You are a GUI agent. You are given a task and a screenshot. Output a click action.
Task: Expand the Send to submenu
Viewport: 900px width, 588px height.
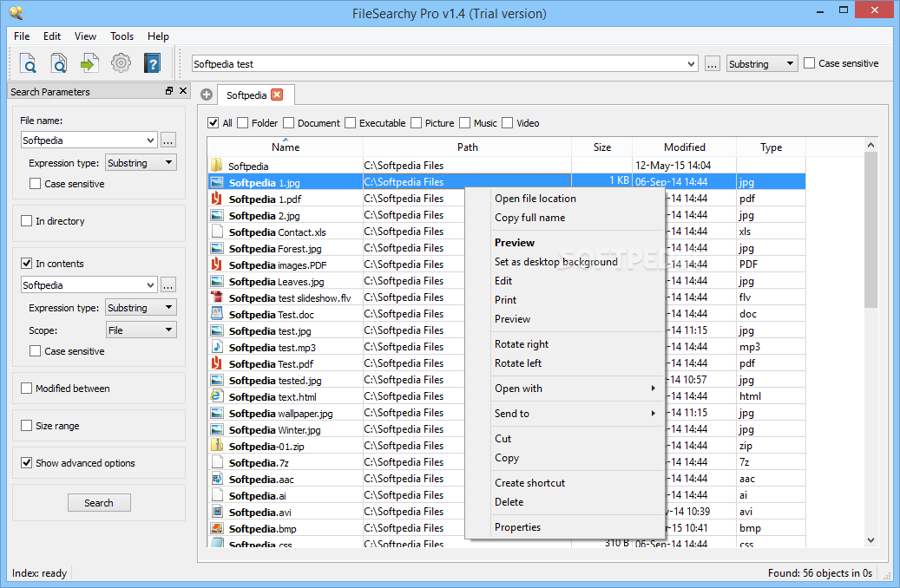point(578,414)
